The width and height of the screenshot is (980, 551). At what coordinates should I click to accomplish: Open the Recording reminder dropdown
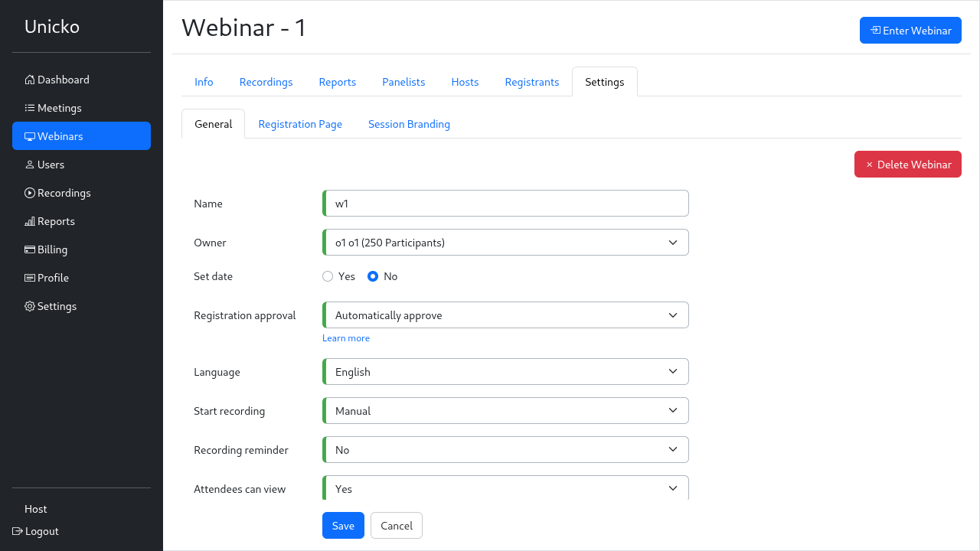(x=505, y=450)
